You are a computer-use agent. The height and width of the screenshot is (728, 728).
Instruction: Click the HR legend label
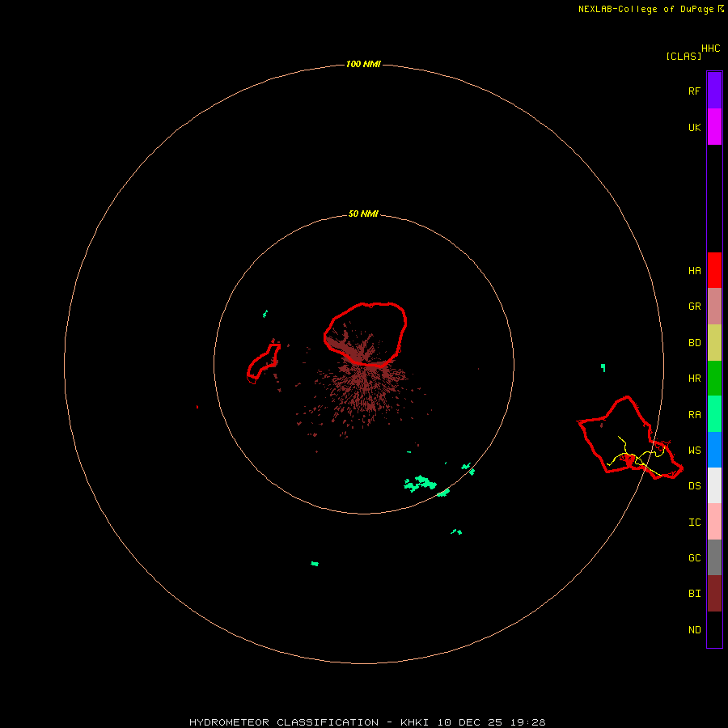point(694,379)
